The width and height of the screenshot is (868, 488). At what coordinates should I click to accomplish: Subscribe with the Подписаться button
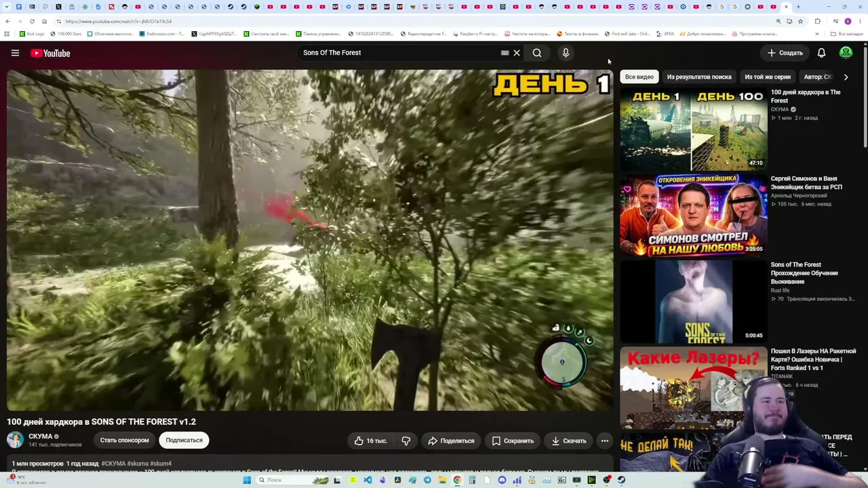coord(184,441)
